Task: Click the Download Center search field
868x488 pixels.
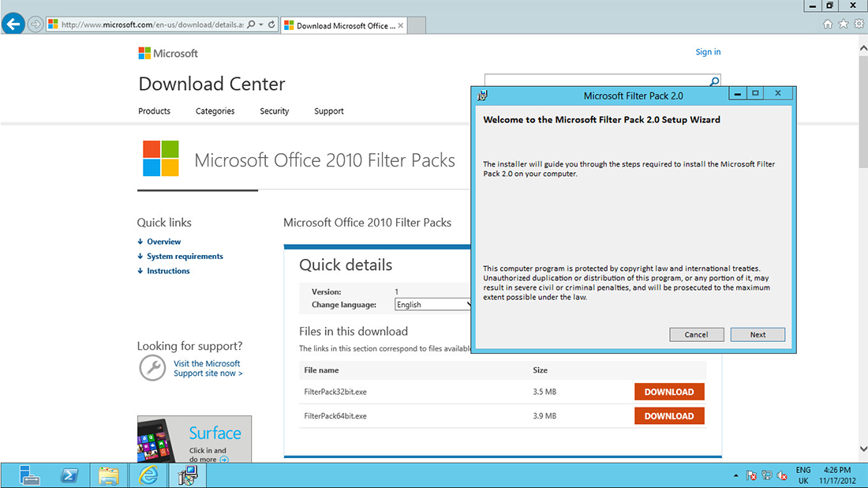Action: point(596,81)
